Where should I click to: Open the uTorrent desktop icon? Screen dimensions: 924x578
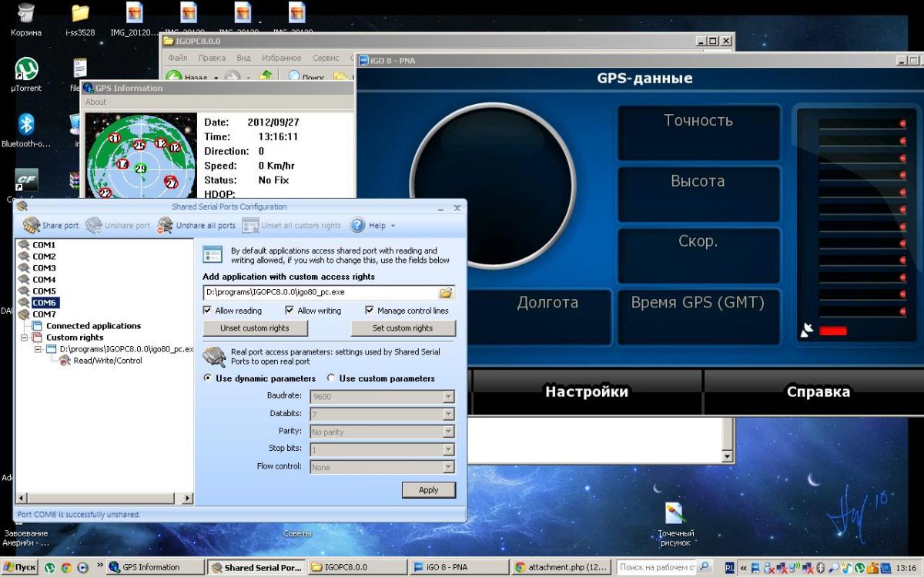(x=26, y=69)
